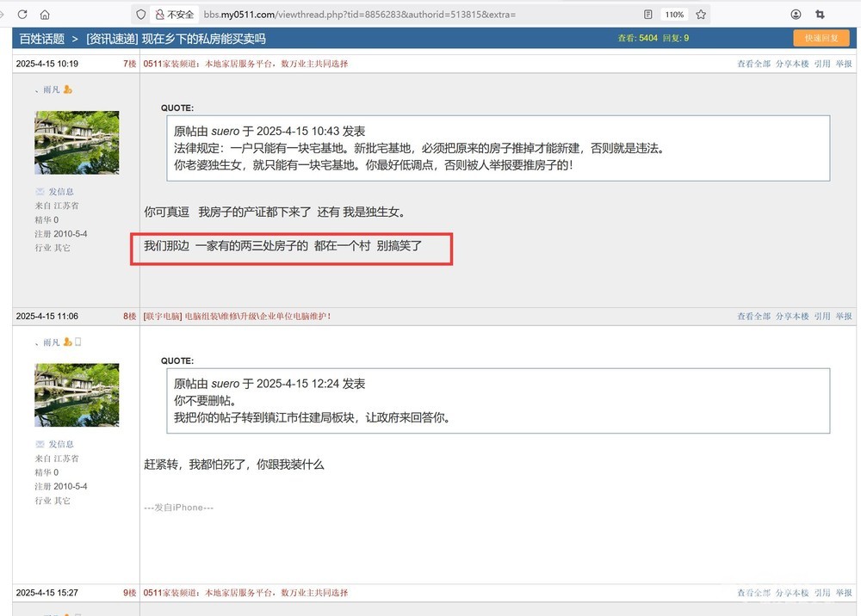Open tracking protection shield icon
The image size is (861, 616).
point(140,15)
